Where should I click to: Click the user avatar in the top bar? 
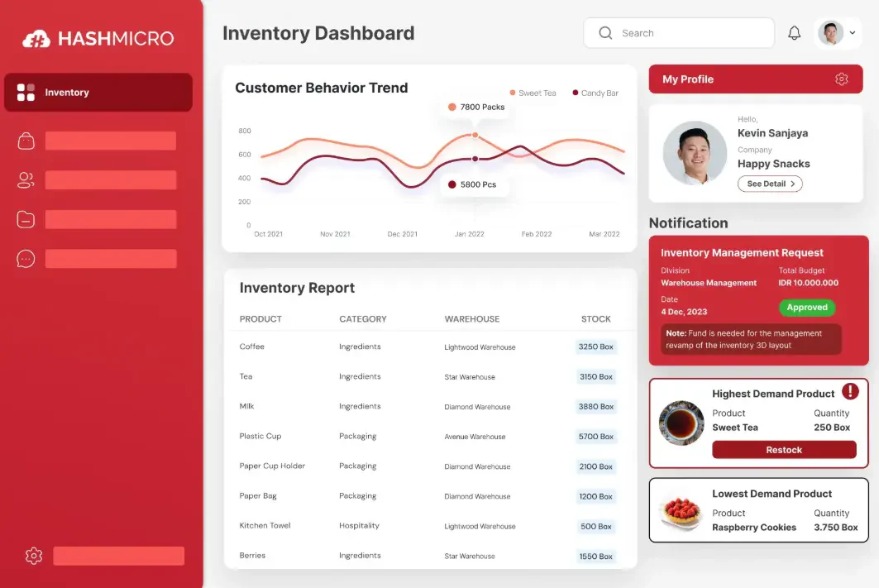point(831,33)
